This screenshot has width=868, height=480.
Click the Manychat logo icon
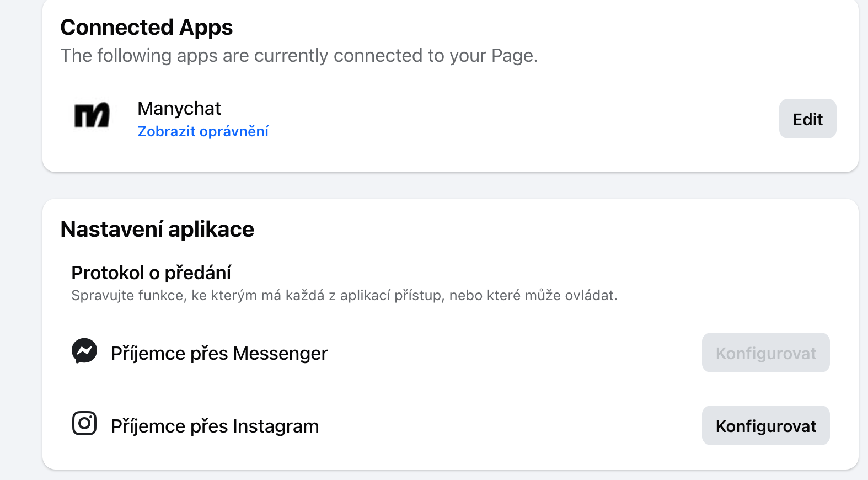92,115
